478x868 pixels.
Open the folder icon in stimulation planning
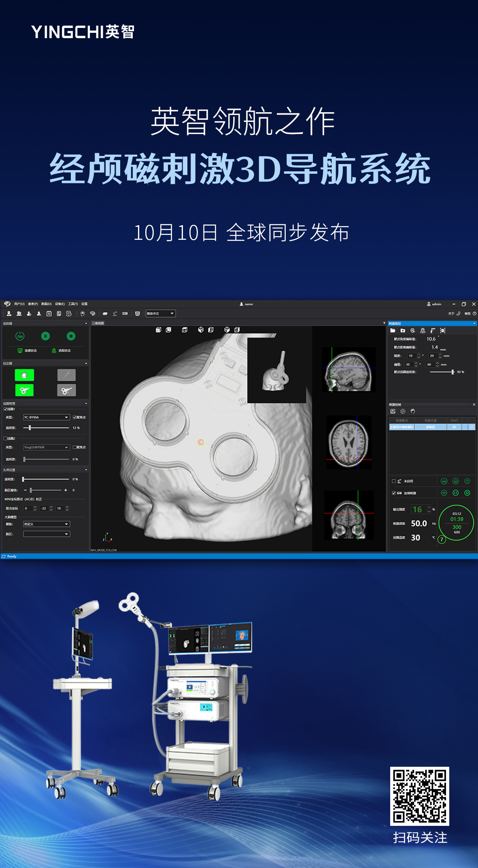click(x=393, y=331)
